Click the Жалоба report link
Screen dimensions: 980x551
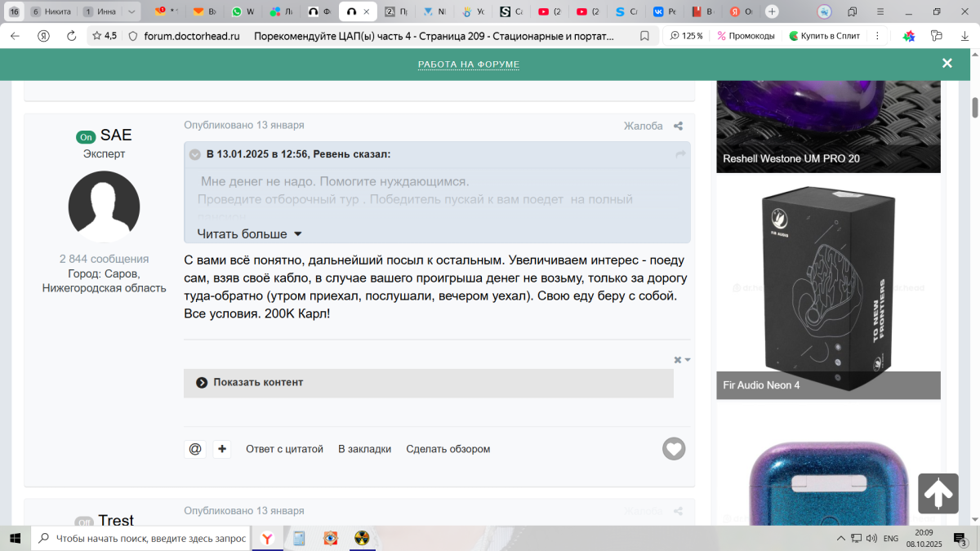pyautogui.click(x=643, y=126)
